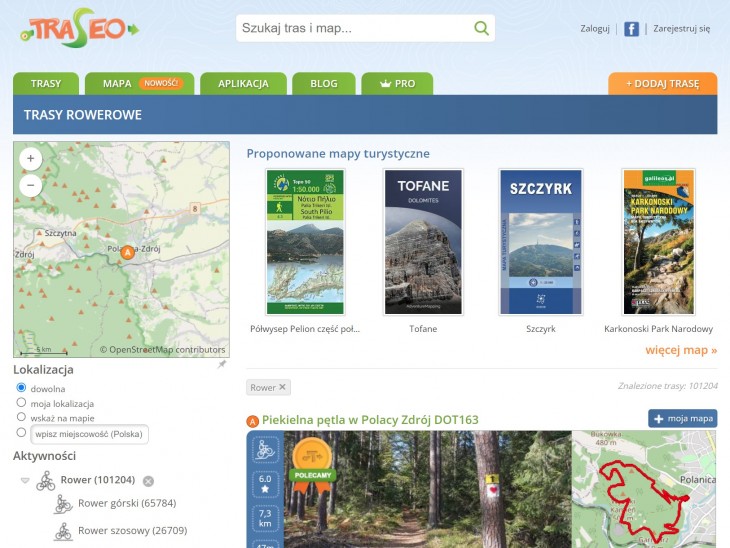Click the route map preview with red track

tap(643, 489)
